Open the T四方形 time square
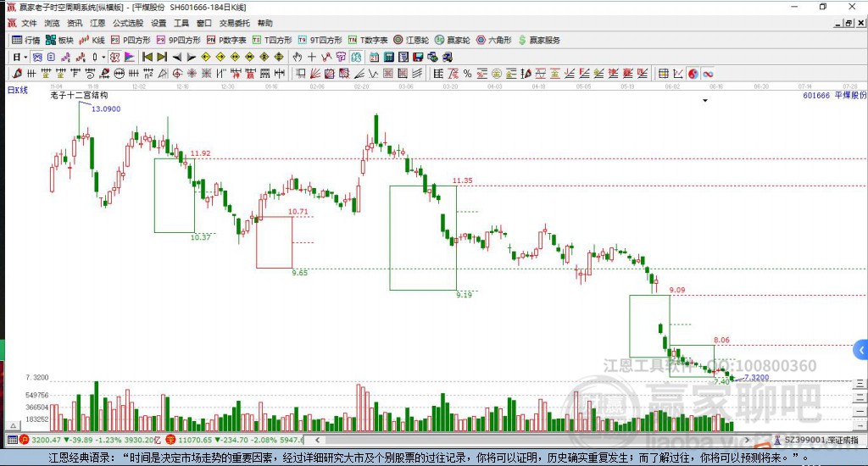 [272, 40]
